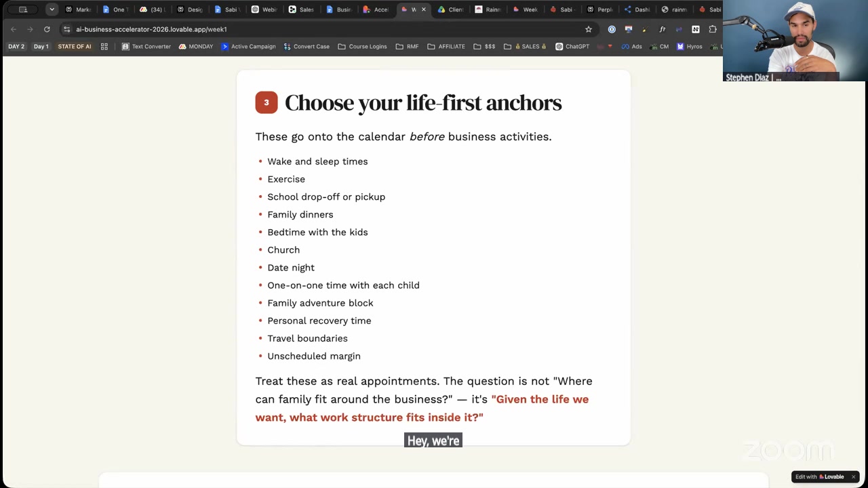868x488 pixels.
Task: Open the 1Password extension icon
Action: tap(612, 29)
